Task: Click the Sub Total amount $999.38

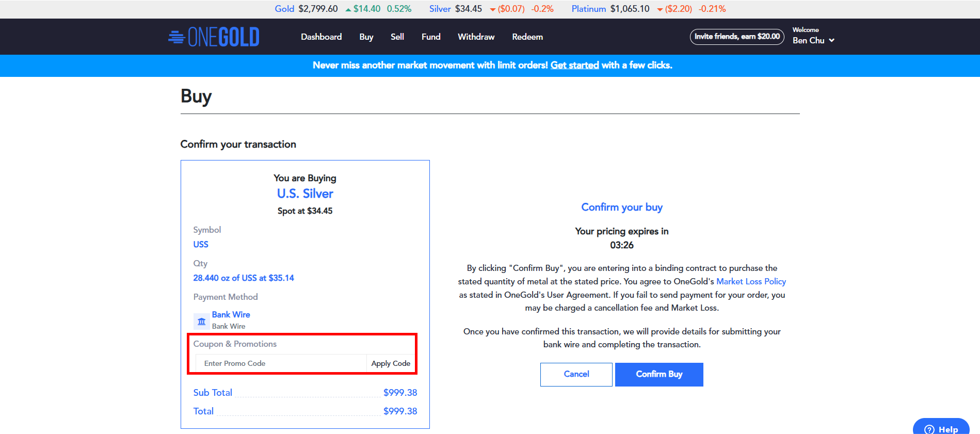Action: (400, 393)
